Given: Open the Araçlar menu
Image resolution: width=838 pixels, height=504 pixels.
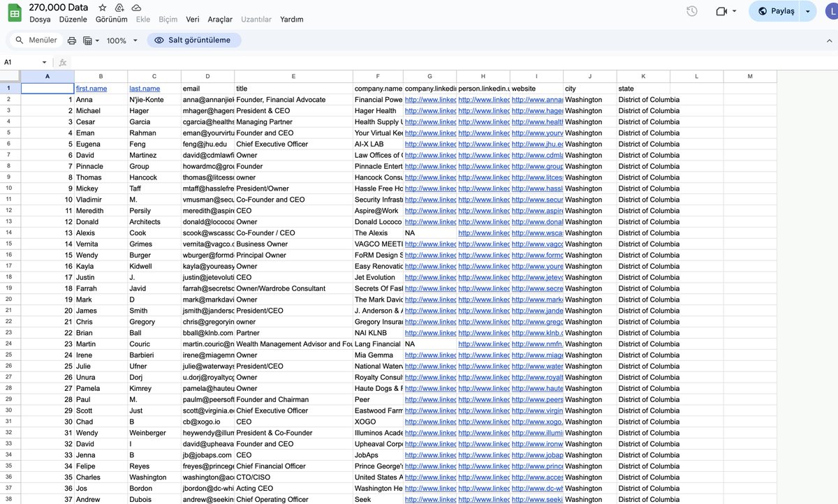Looking at the screenshot, I should [219, 19].
